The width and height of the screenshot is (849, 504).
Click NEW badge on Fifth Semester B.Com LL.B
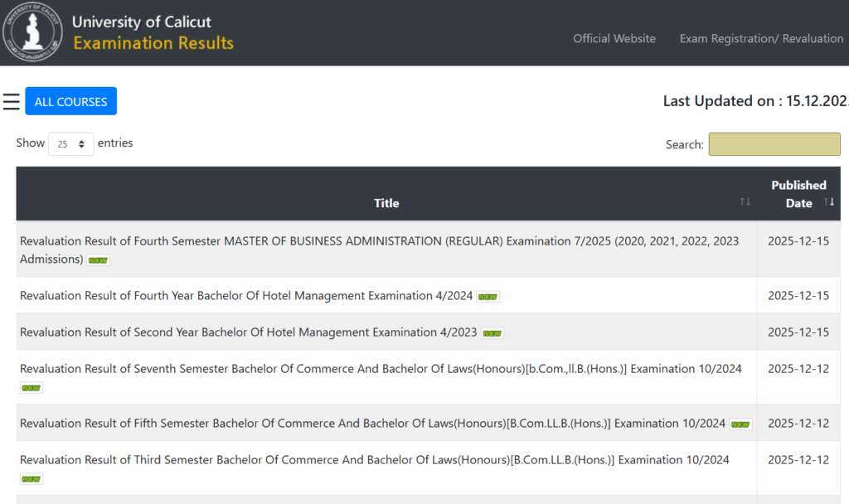tap(740, 424)
